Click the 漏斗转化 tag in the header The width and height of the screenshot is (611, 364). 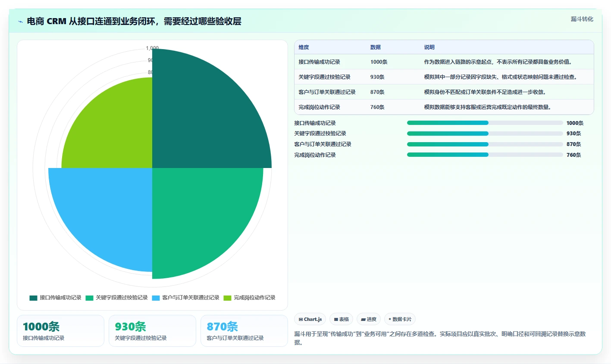point(582,19)
